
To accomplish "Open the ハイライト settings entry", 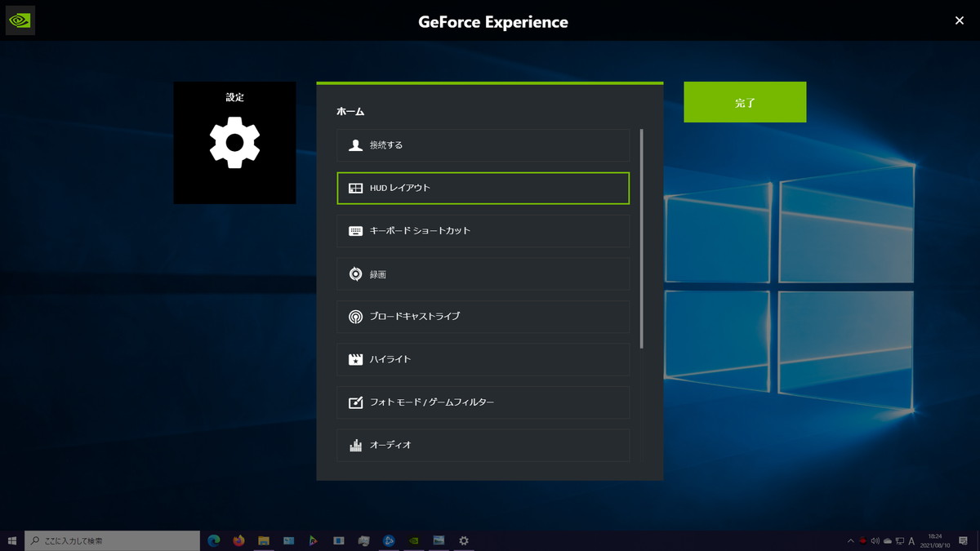I will point(483,359).
